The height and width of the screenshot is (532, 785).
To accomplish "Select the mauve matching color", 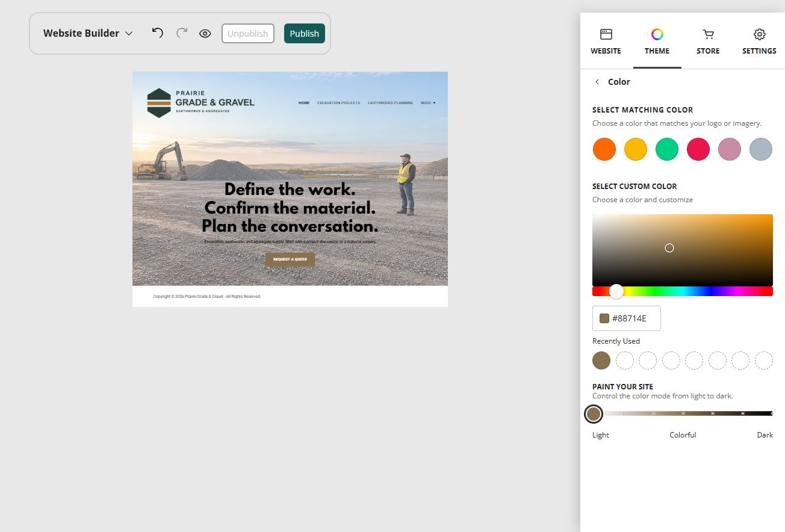I will pos(730,149).
